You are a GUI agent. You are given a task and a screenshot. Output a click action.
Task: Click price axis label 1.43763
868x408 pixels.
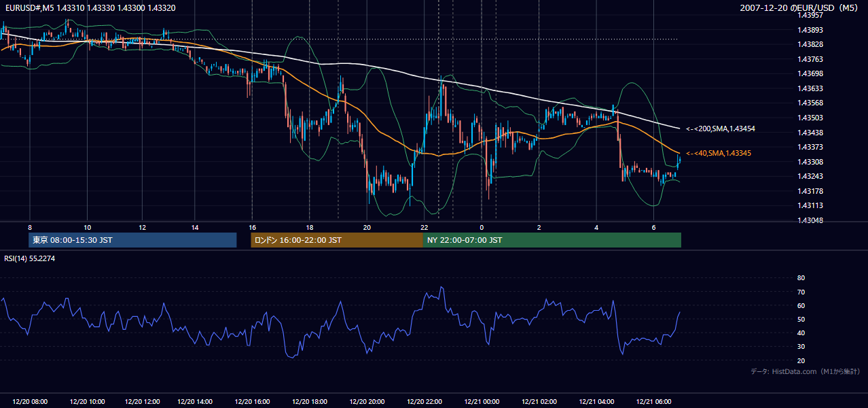point(810,59)
